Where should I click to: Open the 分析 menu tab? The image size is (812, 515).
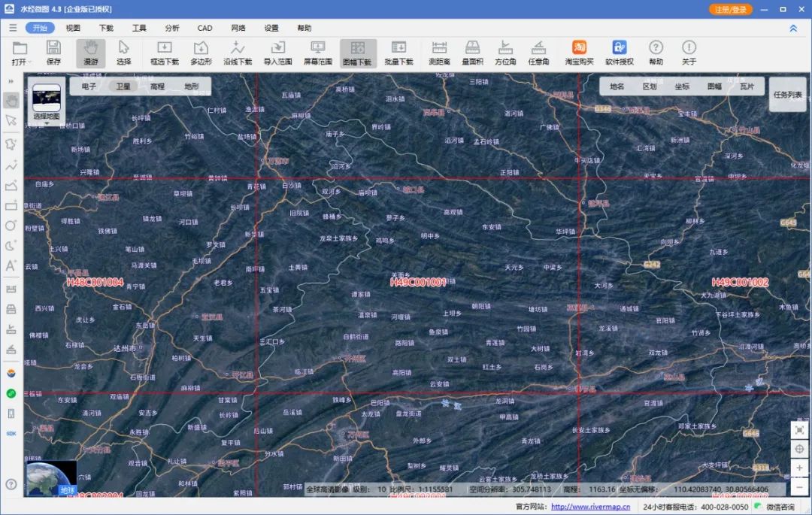tap(172, 28)
